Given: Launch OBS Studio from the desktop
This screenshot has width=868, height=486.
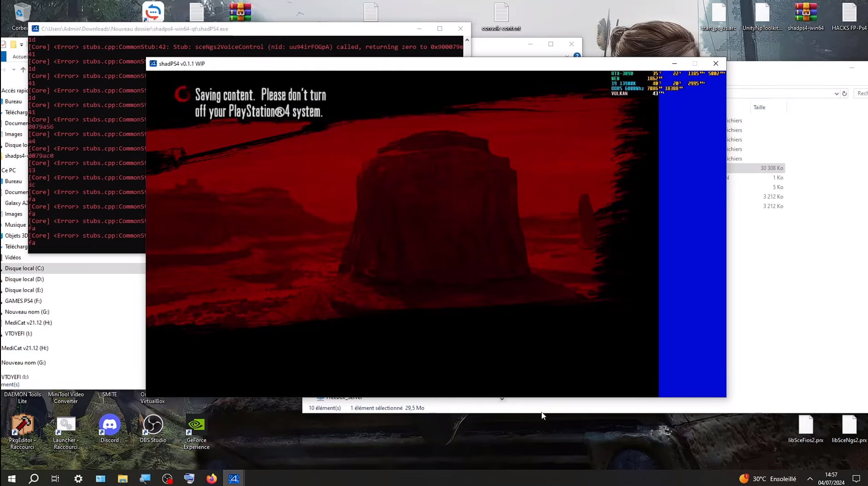Looking at the screenshot, I should [153, 429].
